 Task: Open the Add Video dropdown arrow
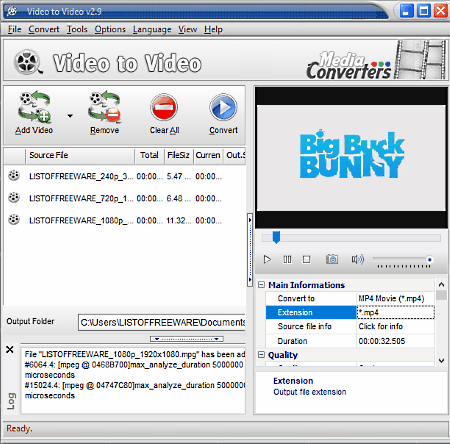[70, 116]
